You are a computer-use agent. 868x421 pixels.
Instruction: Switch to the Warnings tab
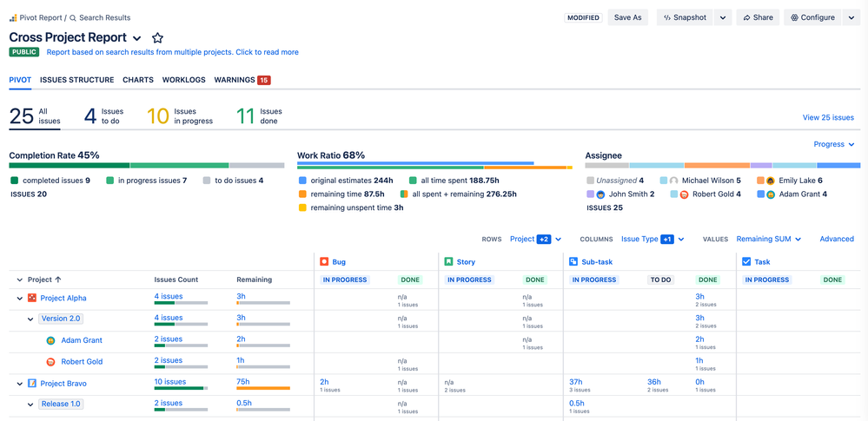click(242, 80)
